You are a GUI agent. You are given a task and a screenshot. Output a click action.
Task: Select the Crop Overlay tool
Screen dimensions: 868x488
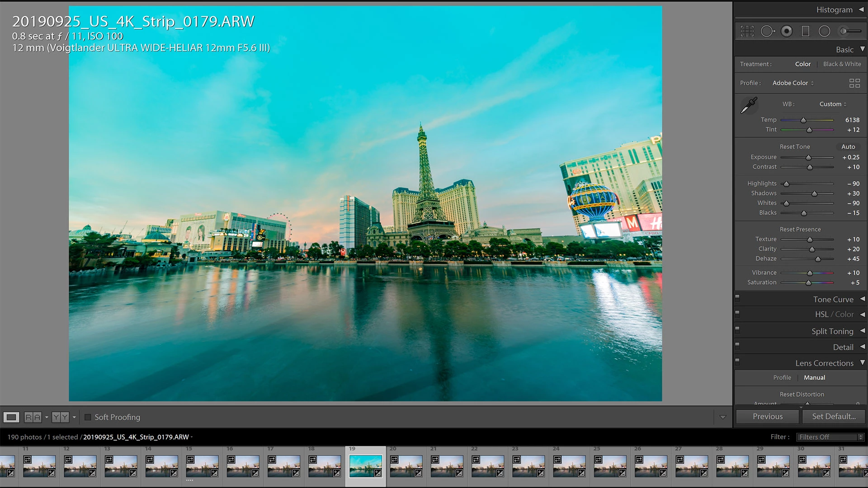click(x=747, y=31)
